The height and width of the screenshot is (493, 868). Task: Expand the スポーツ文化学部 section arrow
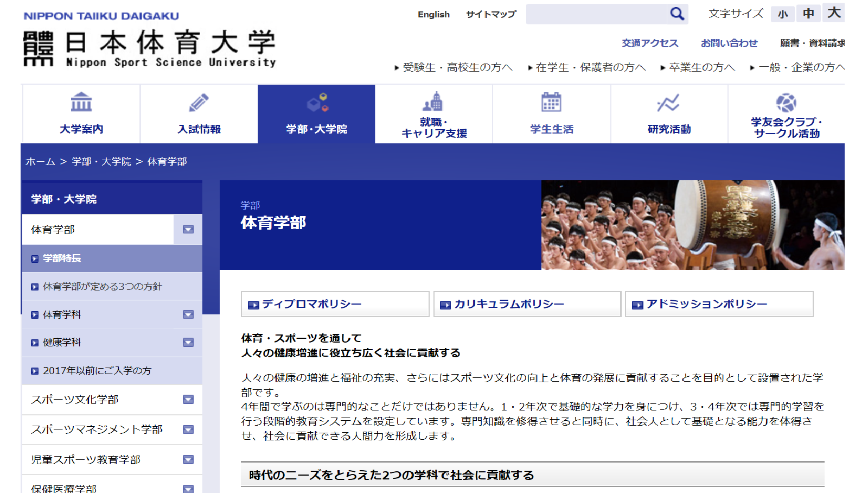click(188, 400)
